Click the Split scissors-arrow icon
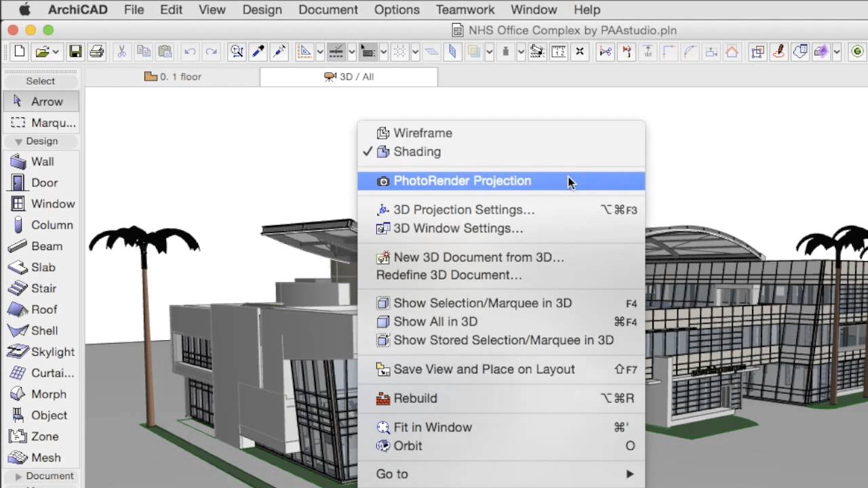Image resolution: width=868 pixels, height=488 pixels. tap(605, 52)
